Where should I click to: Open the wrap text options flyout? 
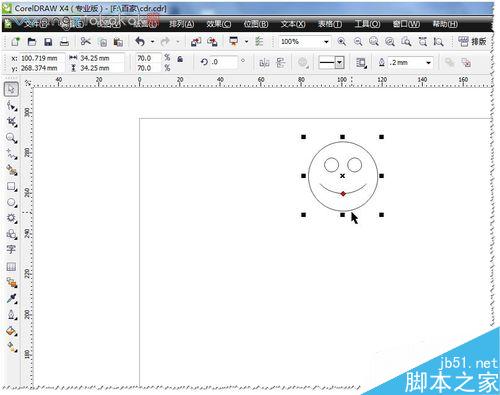pos(361,62)
